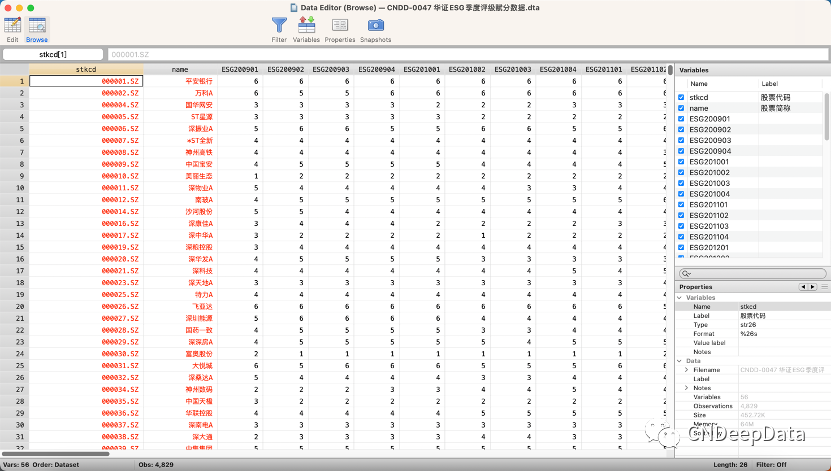Uncheck the ESG200901 variable checkbox
The image size is (832, 472).
[681, 119]
